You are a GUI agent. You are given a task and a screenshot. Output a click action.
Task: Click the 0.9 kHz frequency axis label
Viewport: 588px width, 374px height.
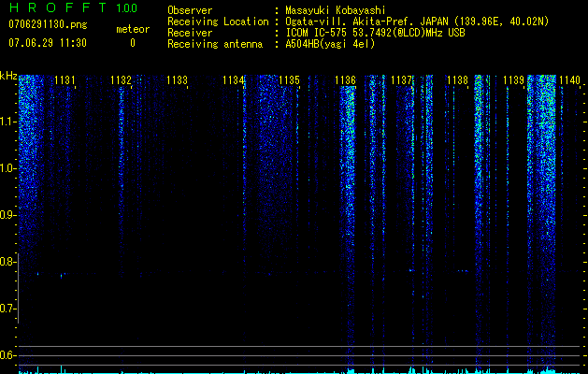[7, 215]
